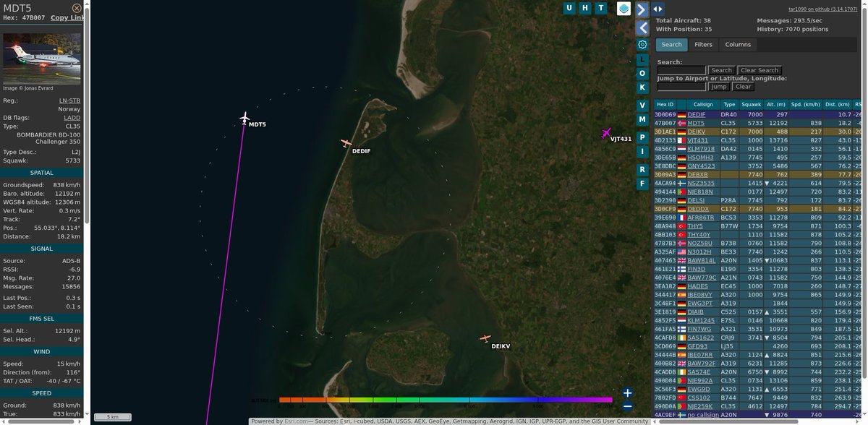Click the Copy Link link
This screenshot has width=868, height=425.
pos(67,17)
